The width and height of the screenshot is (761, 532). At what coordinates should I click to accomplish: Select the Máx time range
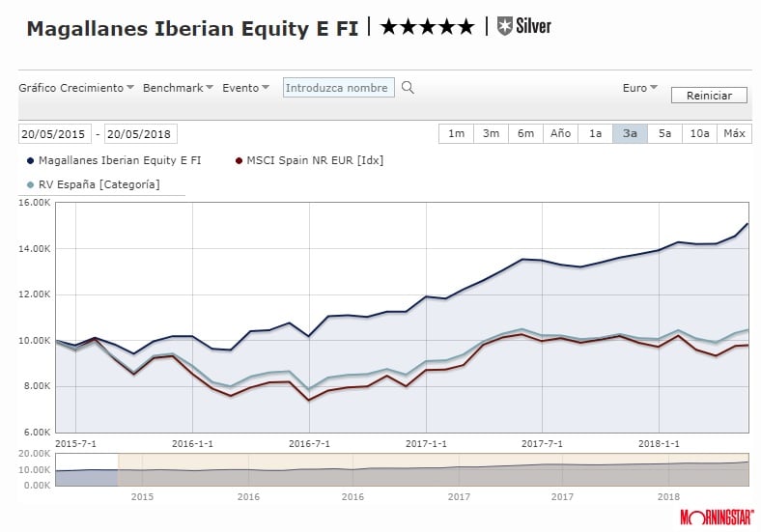click(x=734, y=134)
